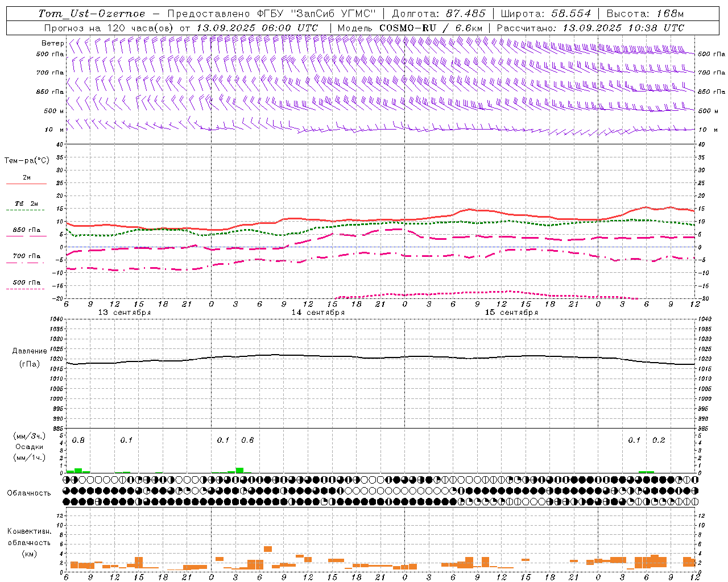Click the 'Прогноз на 120 часа(ов)' text
The image size is (728, 582).
(110, 28)
